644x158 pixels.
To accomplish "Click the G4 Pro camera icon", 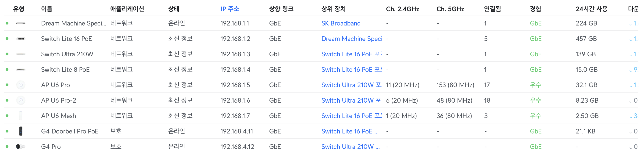I will pyautogui.click(x=21, y=147).
